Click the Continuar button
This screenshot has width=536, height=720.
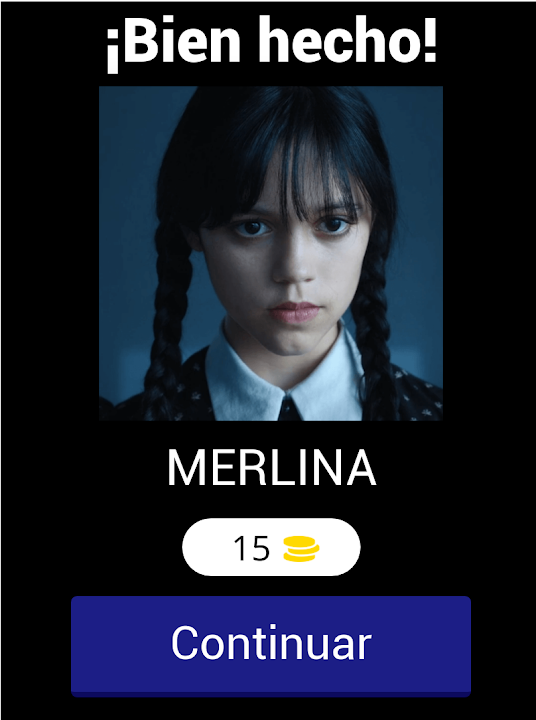[271, 646]
